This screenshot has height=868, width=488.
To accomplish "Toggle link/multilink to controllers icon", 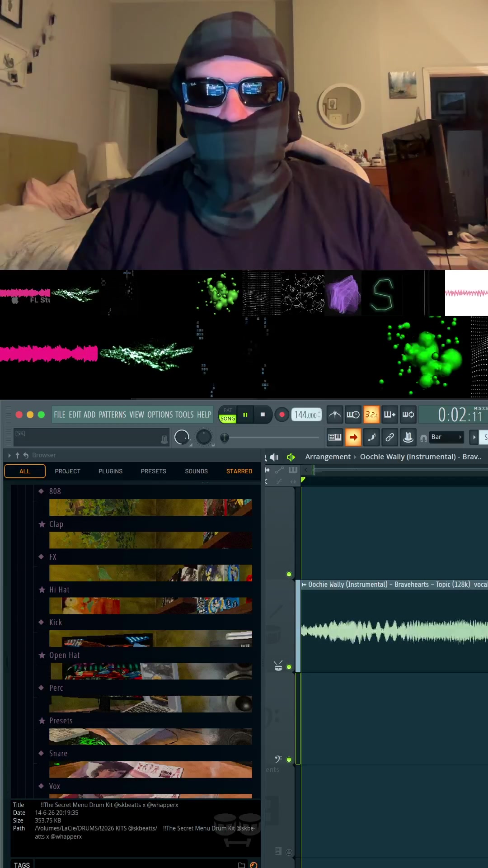I will coord(389,437).
